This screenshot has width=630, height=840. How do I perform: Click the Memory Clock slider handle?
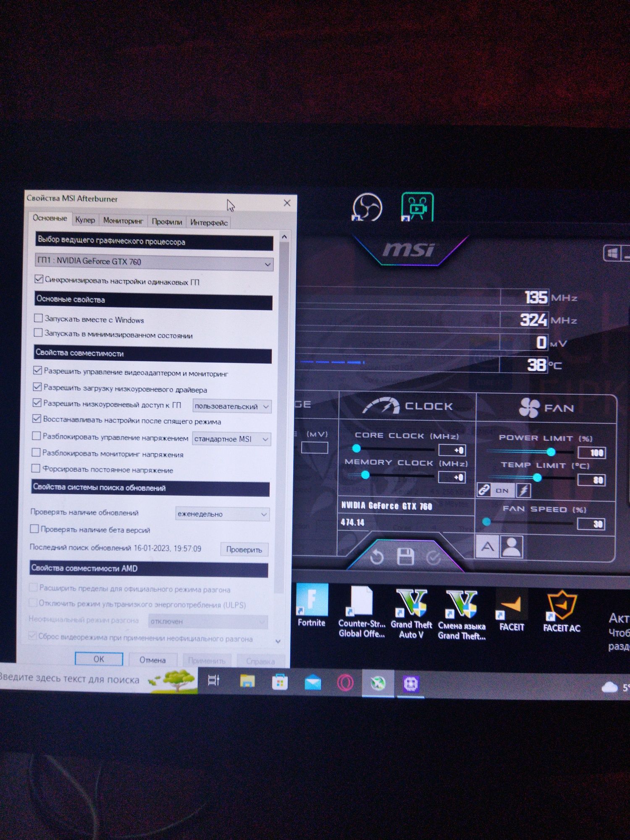point(365,475)
